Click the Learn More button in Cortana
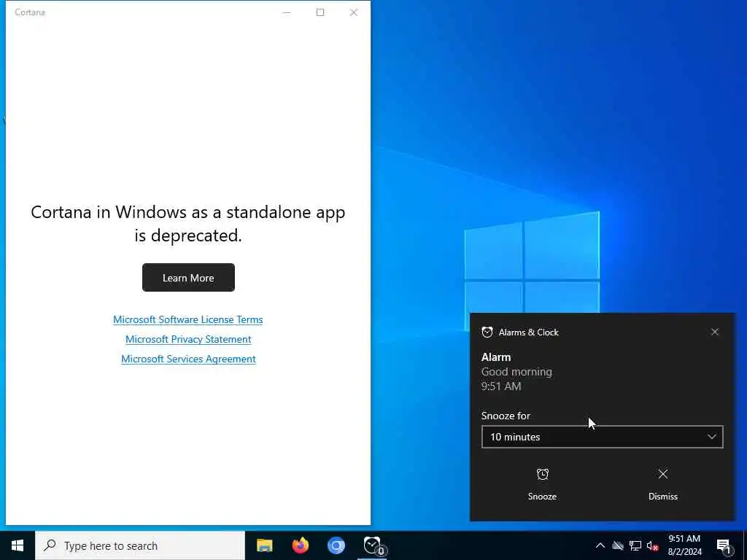Image resolution: width=747 pixels, height=560 pixels. point(188,278)
